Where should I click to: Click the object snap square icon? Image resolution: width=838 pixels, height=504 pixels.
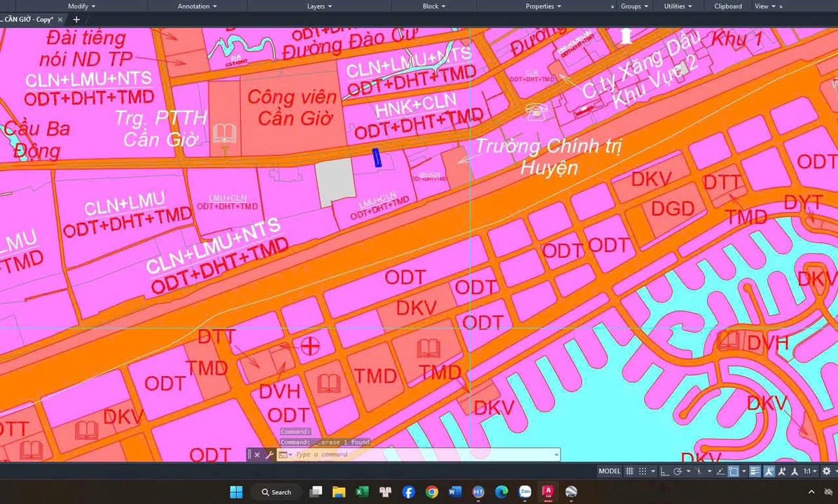point(733,471)
